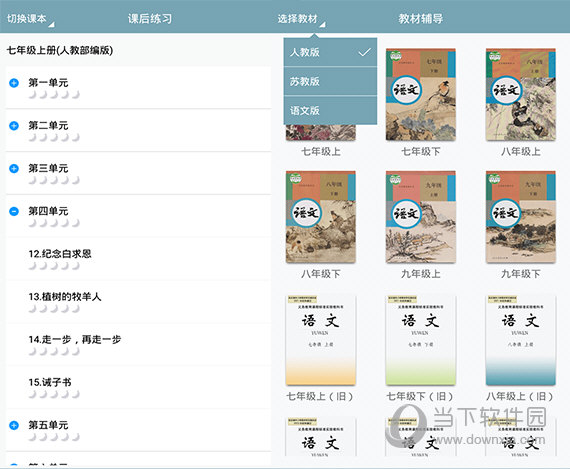570x469 pixels.
Task: Select 语文版 in the dropdown menu
Action: point(330,110)
